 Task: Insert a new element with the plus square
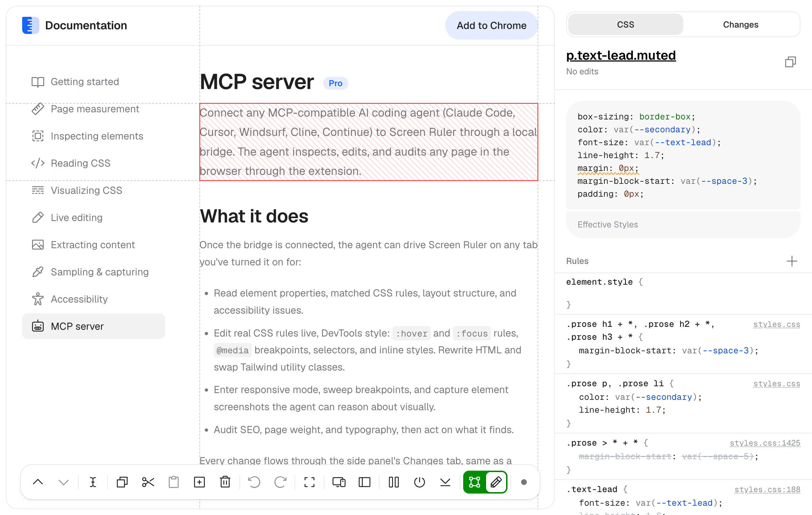click(199, 482)
